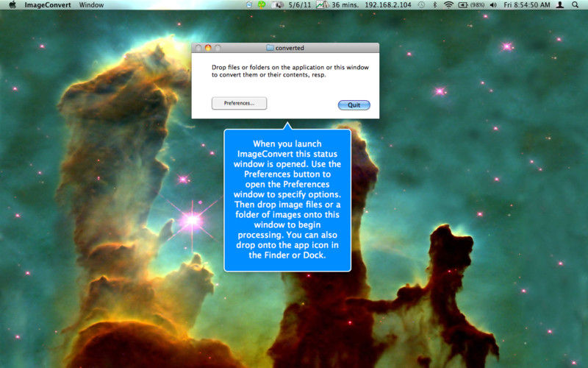The width and height of the screenshot is (588, 368).
Task: Open the ImageConvert application menu
Action: [x=48, y=5]
